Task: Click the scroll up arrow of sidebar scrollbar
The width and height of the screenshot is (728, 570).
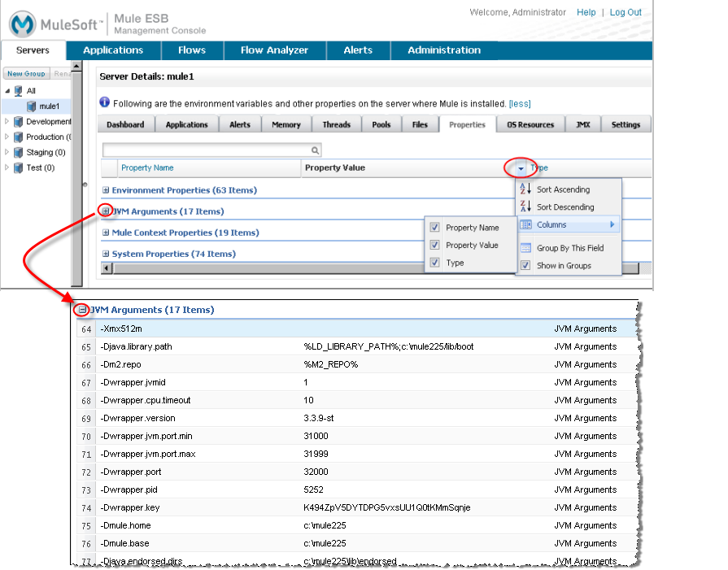Action: [x=76, y=66]
